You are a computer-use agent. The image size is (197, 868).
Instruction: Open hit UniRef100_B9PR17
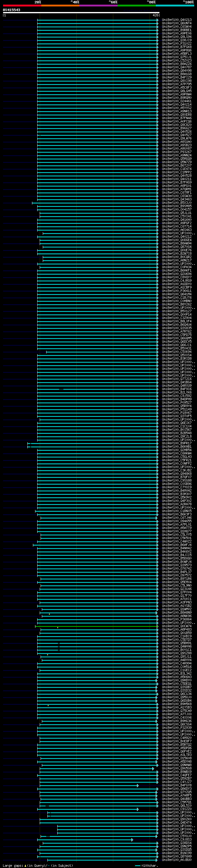click(176, 443)
